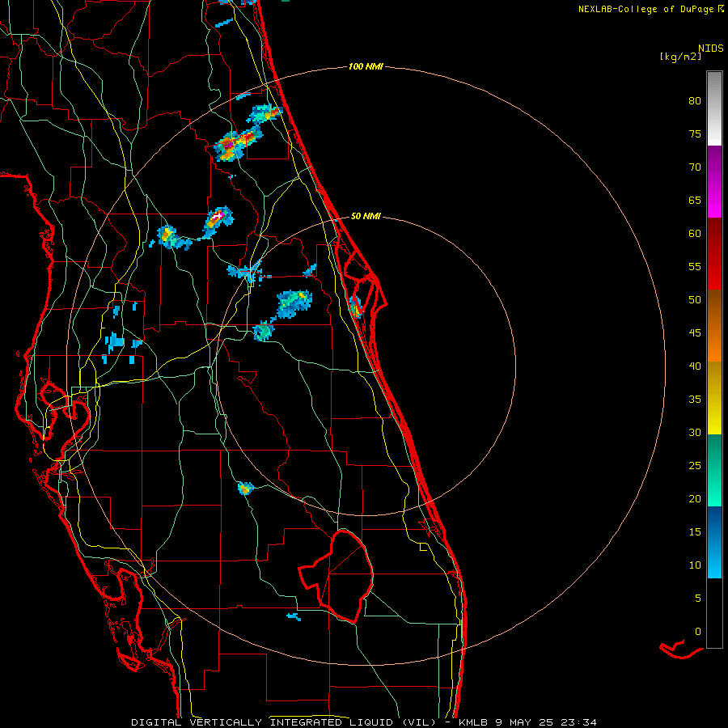The image size is (728, 728).
Task: Click the NIDS label above the color scale
Action: pyautogui.click(x=710, y=49)
